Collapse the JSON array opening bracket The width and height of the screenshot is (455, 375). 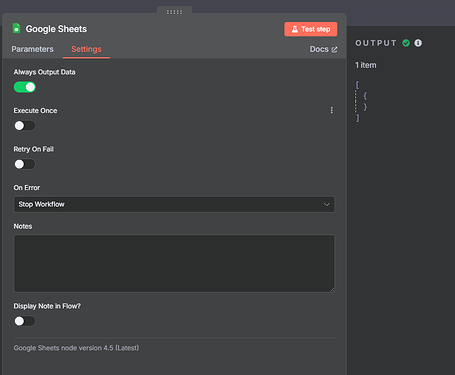357,85
